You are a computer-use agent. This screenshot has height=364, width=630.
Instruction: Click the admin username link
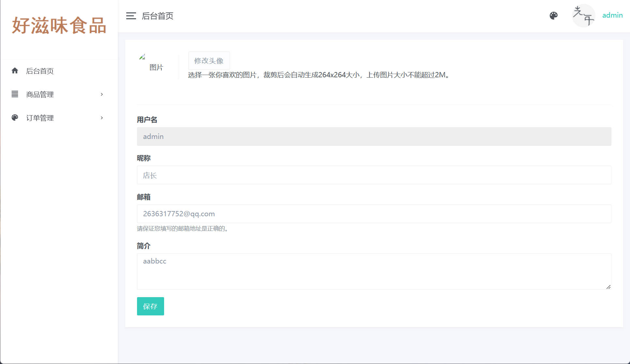click(612, 15)
